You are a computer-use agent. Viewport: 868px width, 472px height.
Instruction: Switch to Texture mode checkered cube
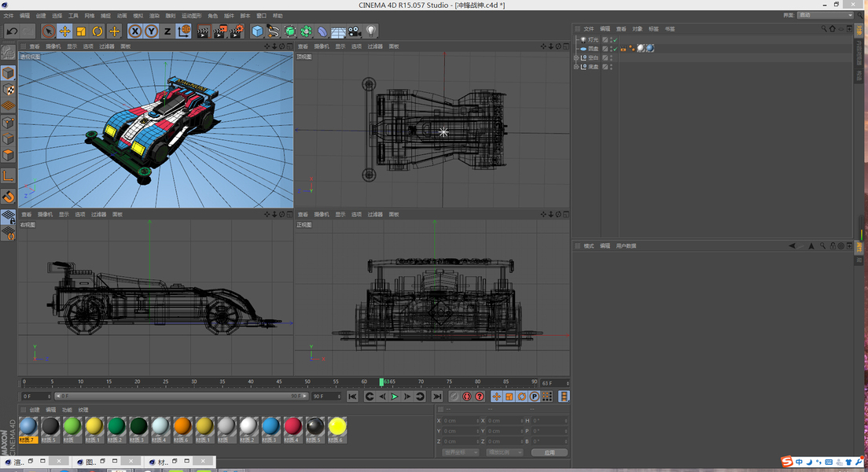(x=9, y=89)
